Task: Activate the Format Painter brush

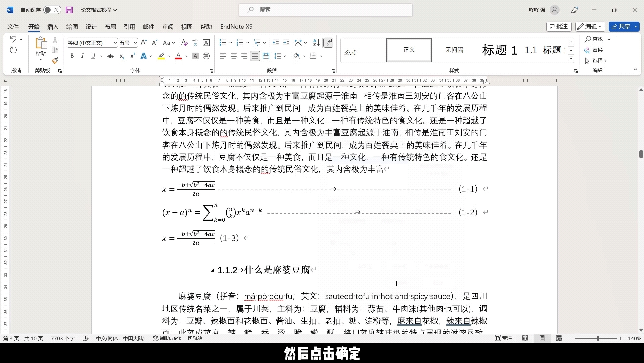Action: [x=55, y=61]
